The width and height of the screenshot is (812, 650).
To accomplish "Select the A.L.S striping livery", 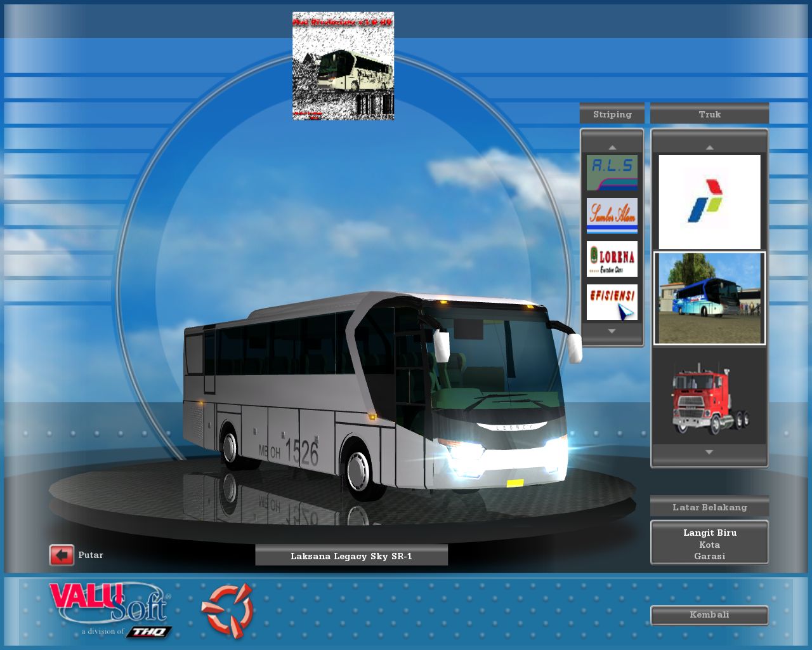I will (612, 173).
